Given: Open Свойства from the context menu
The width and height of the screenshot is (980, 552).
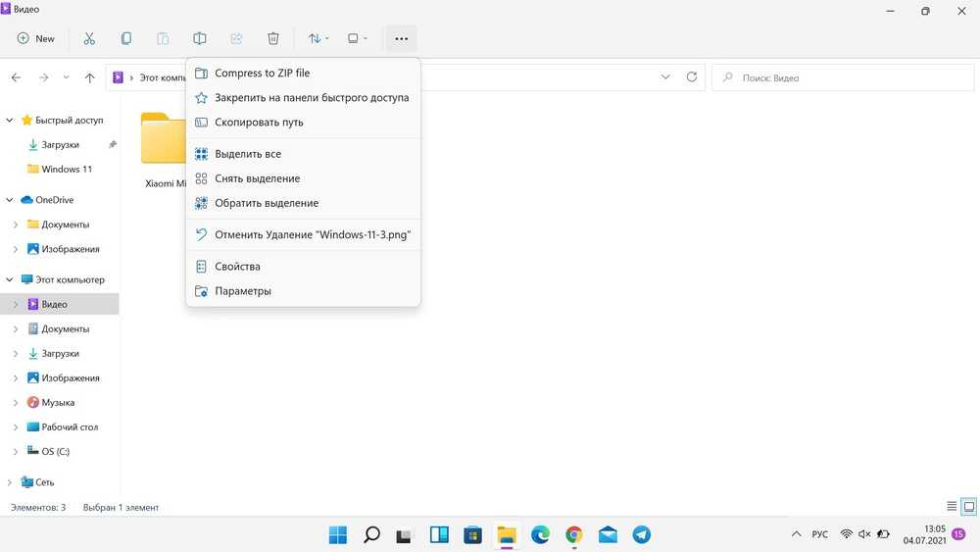Looking at the screenshot, I should coord(237,266).
